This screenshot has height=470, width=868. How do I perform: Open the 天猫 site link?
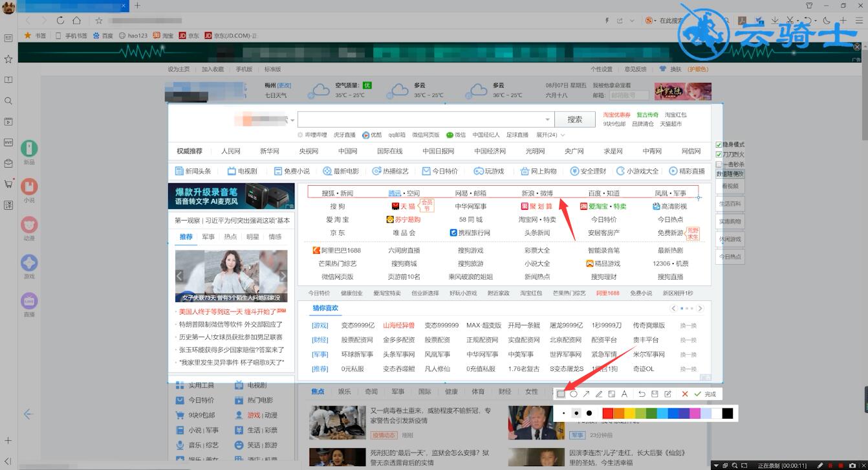click(x=404, y=207)
